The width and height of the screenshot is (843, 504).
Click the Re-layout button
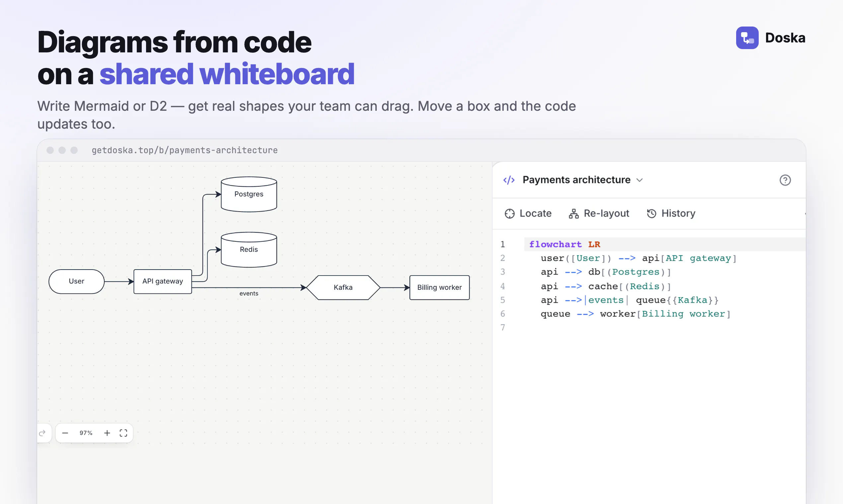coord(599,213)
